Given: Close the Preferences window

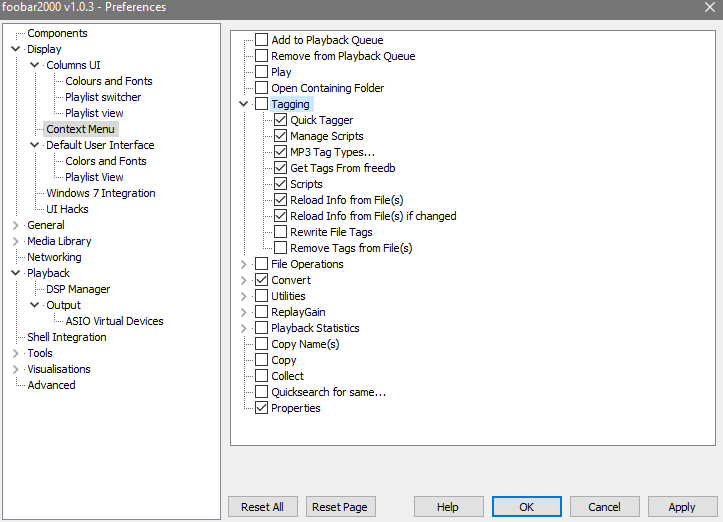Looking at the screenshot, I should pos(709,8).
